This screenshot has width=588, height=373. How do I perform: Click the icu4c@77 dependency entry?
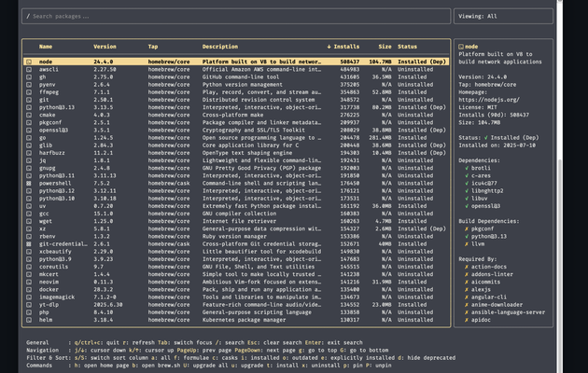[x=483, y=183]
